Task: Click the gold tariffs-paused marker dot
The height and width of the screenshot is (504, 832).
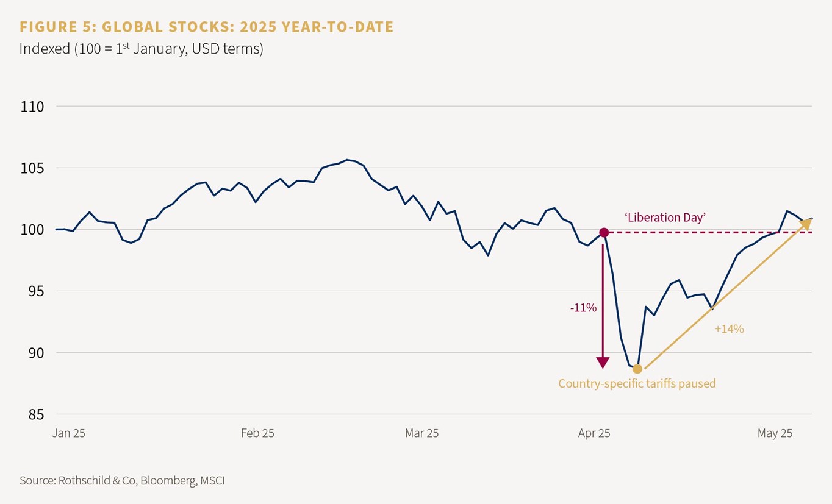Action: (637, 369)
